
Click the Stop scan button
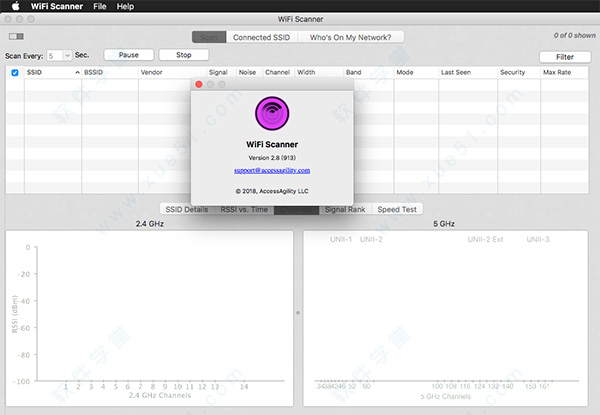tap(184, 55)
